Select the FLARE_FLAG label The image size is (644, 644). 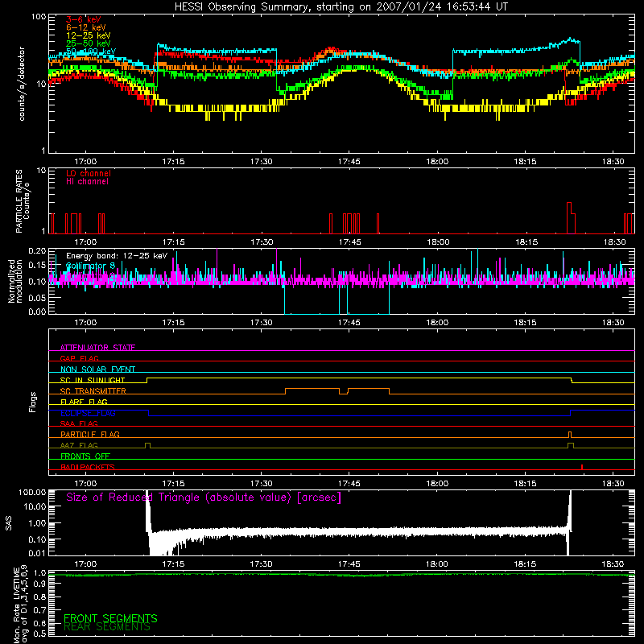(84, 402)
